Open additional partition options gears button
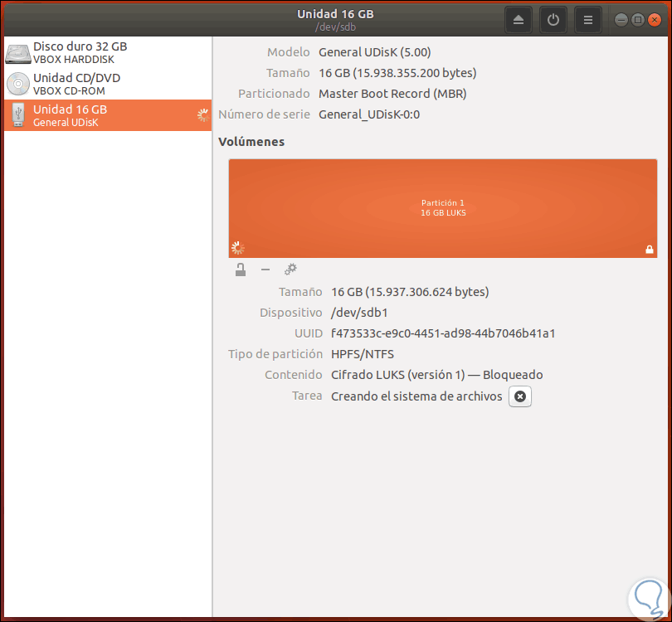Screen dimensions: 672x622 (x=290, y=270)
